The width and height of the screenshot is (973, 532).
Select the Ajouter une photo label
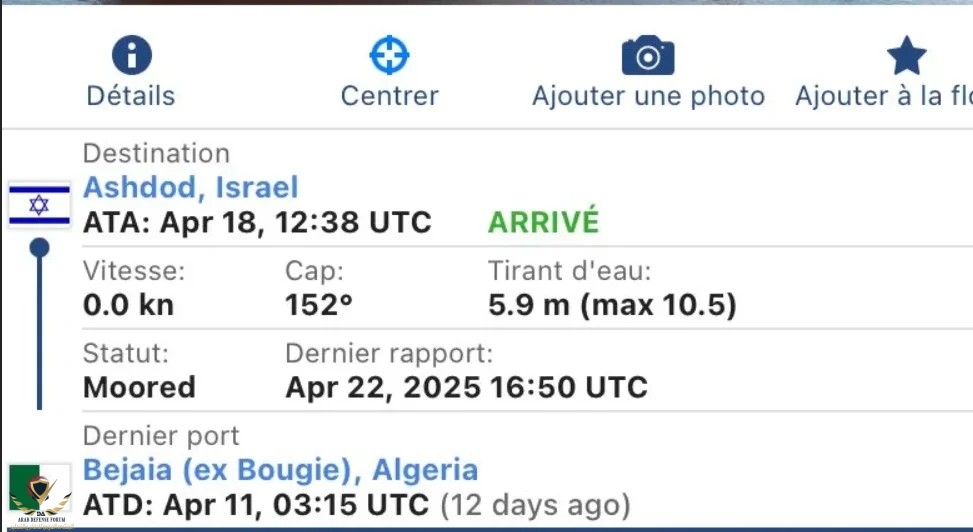648,96
